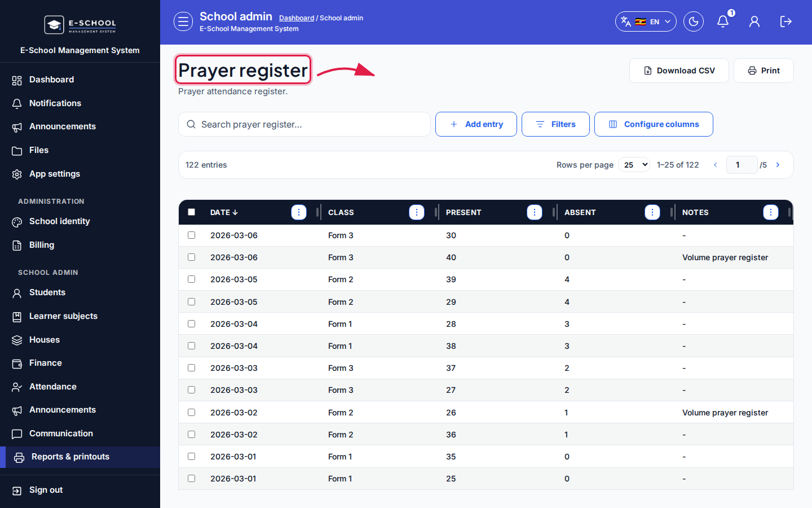Click Volume prayer register note for 2026-03-06
The width and height of the screenshot is (812, 508).
tap(725, 257)
